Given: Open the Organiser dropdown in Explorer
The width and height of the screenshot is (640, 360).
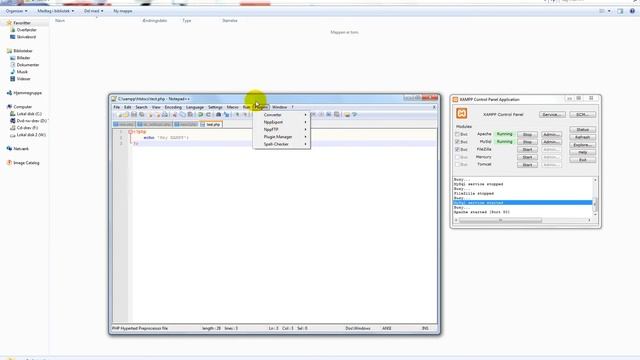Looking at the screenshot, I should 17,11.
